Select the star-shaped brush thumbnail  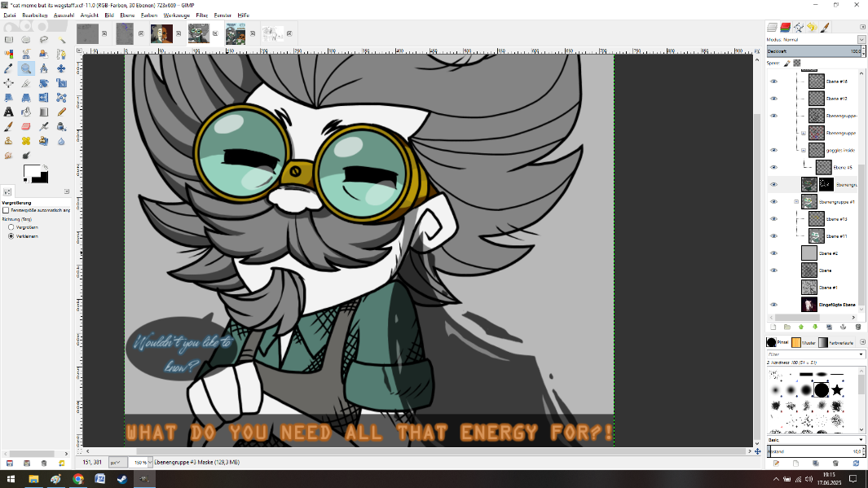click(x=836, y=390)
